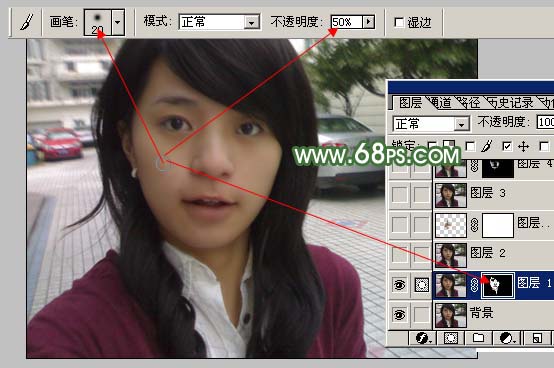Select the 图层 3 layer name

(x=488, y=193)
